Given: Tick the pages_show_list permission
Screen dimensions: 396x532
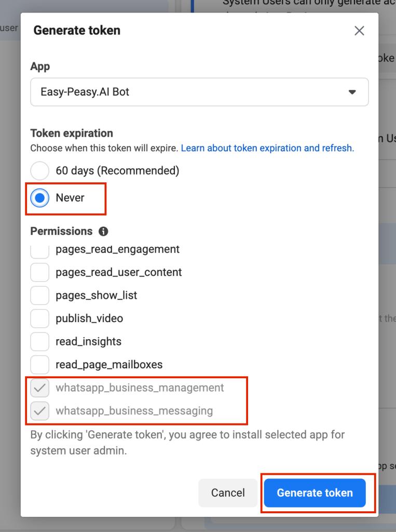Looking at the screenshot, I should tap(40, 295).
